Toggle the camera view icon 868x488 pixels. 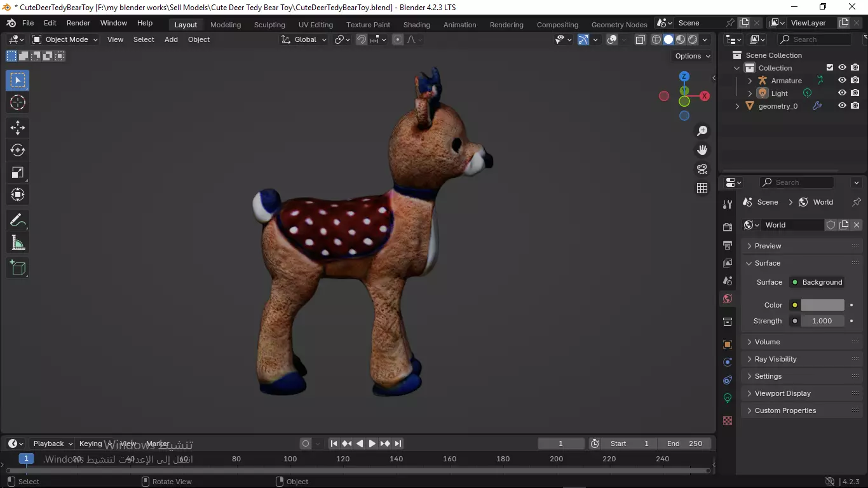[702, 169]
